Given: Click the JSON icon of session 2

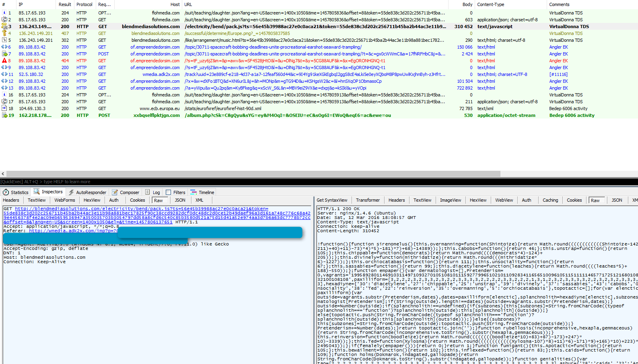Looking at the screenshot, I should coord(4,20).
